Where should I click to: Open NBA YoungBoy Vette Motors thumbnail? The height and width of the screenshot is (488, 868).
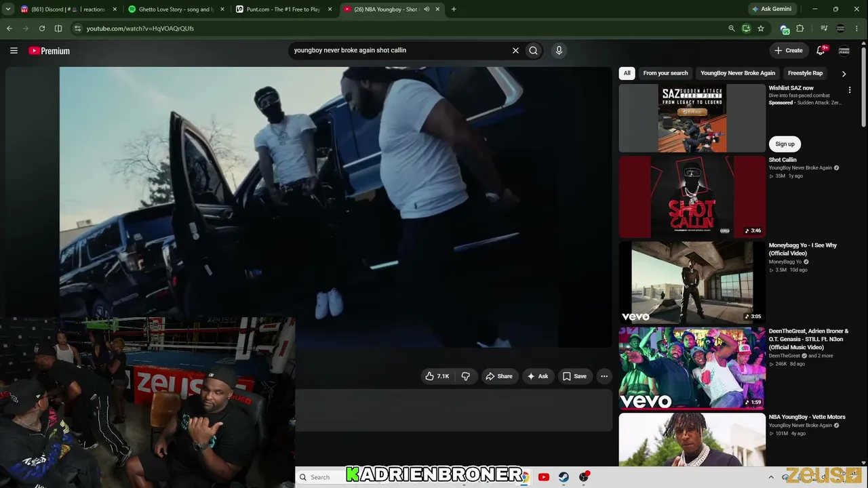692,439
